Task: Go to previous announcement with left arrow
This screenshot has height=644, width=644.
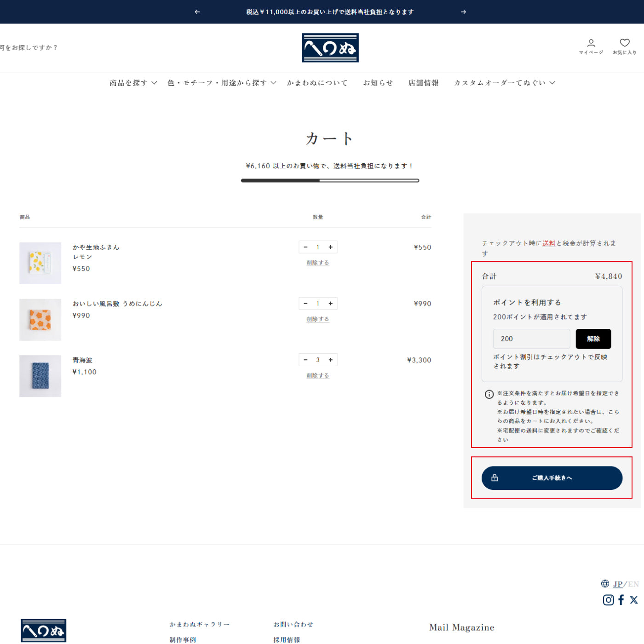Action: [x=197, y=12]
